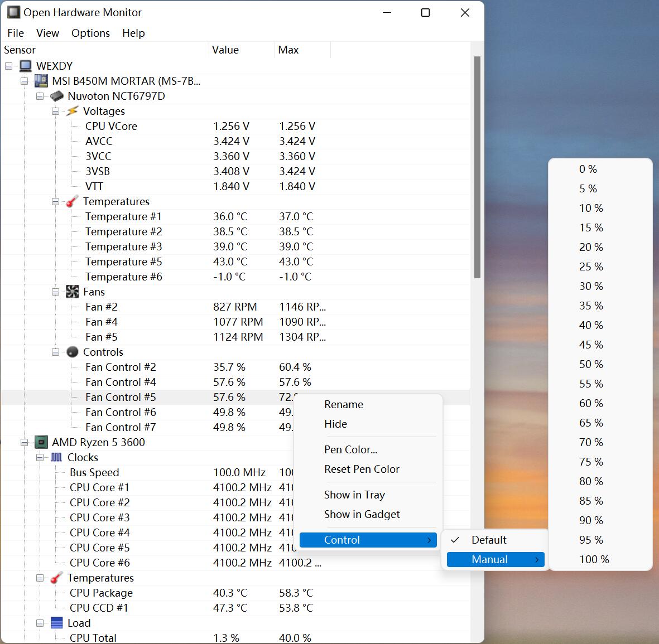Collapse the Voltages tree node
659x644 pixels.
coord(55,111)
